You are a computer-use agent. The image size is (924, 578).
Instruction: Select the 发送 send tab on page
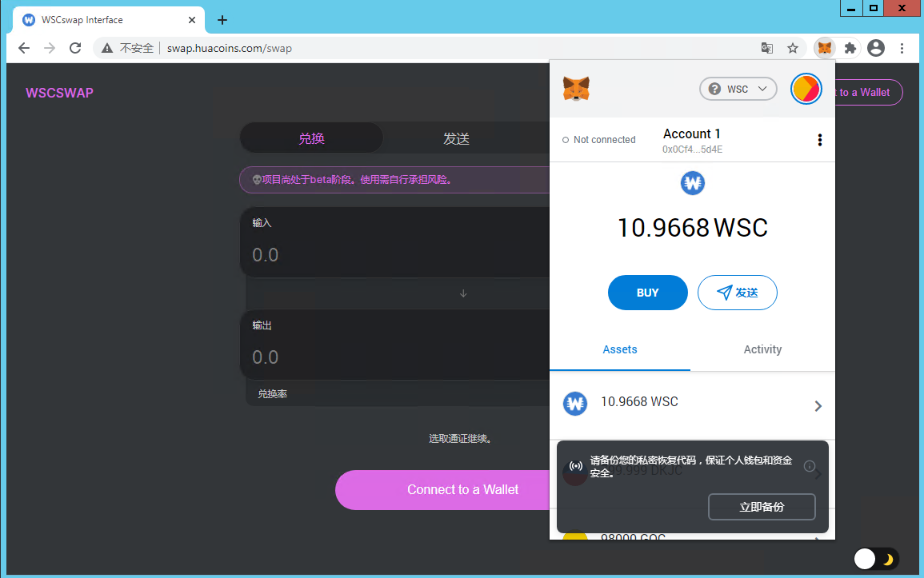click(x=456, y=138)
